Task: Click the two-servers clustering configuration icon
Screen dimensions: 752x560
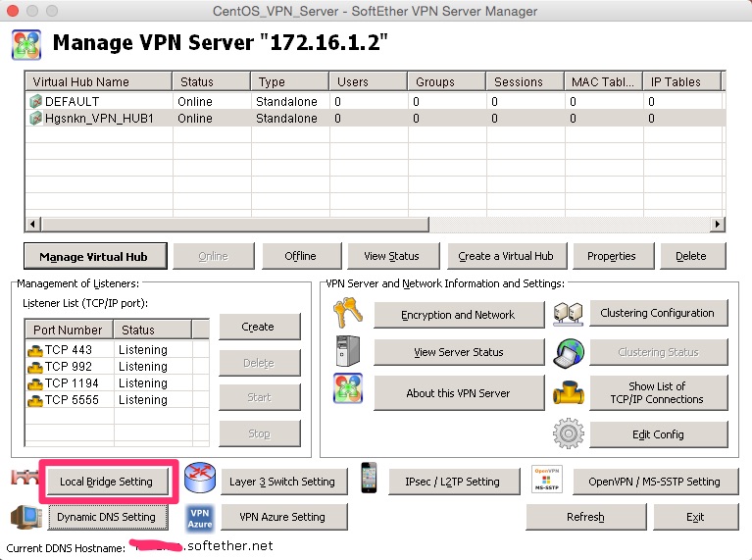Action: (568, 314)
